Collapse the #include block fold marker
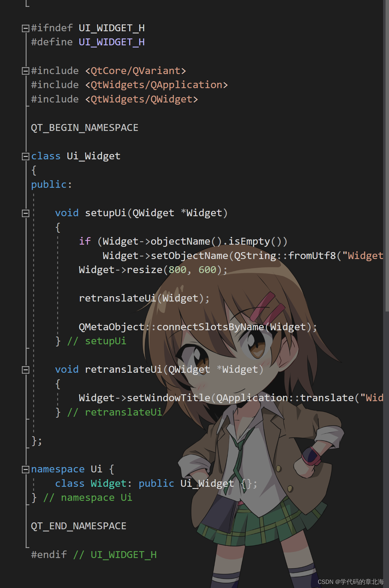This screenshot has width=389, height=588. pos(26,71)
